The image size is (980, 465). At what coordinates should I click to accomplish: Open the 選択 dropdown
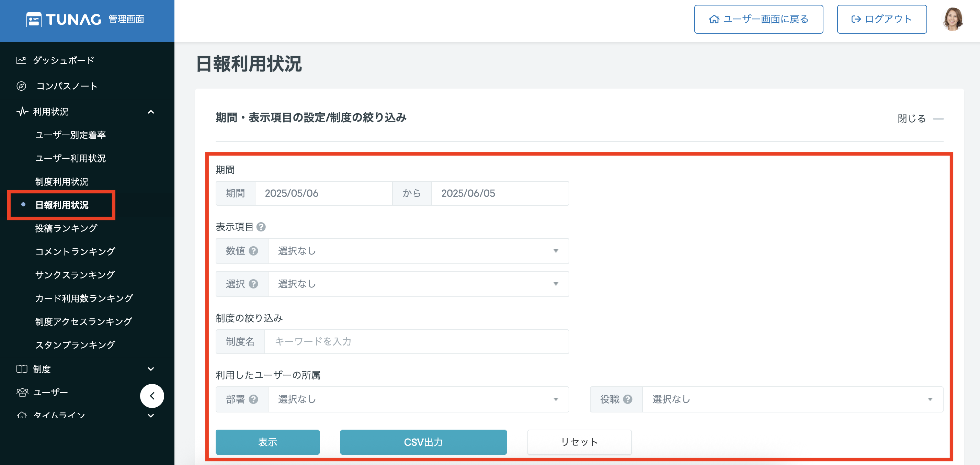tap(418, 284)
